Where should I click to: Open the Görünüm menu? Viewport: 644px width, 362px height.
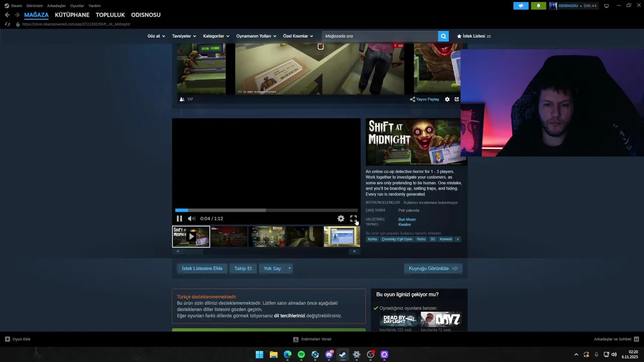click(x=35, y=6)
